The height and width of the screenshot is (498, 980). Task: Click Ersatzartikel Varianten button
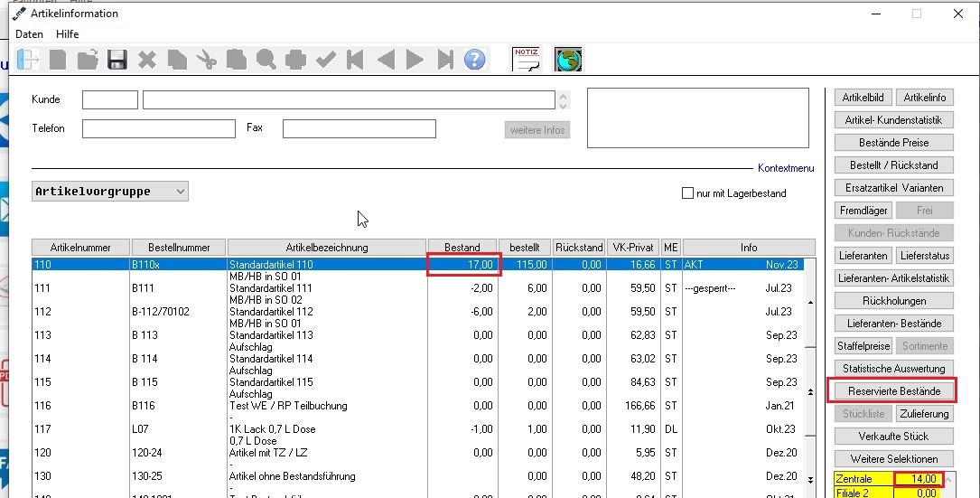click(894, 188)
